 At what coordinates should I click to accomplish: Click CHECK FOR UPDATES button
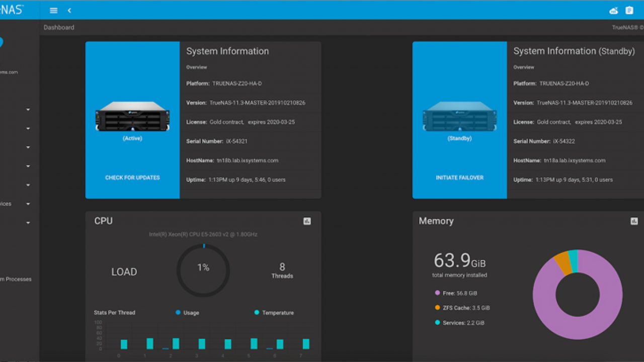132,177
